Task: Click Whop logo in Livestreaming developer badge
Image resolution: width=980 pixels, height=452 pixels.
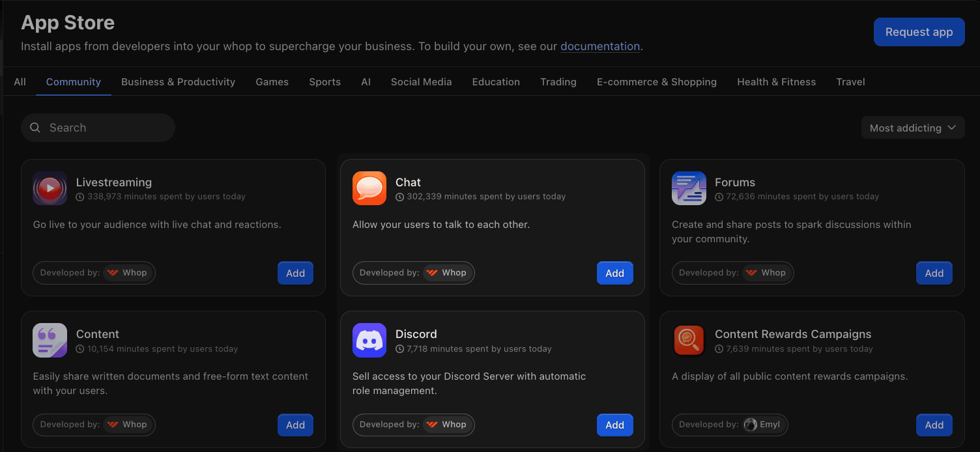Action: point(112,273)
